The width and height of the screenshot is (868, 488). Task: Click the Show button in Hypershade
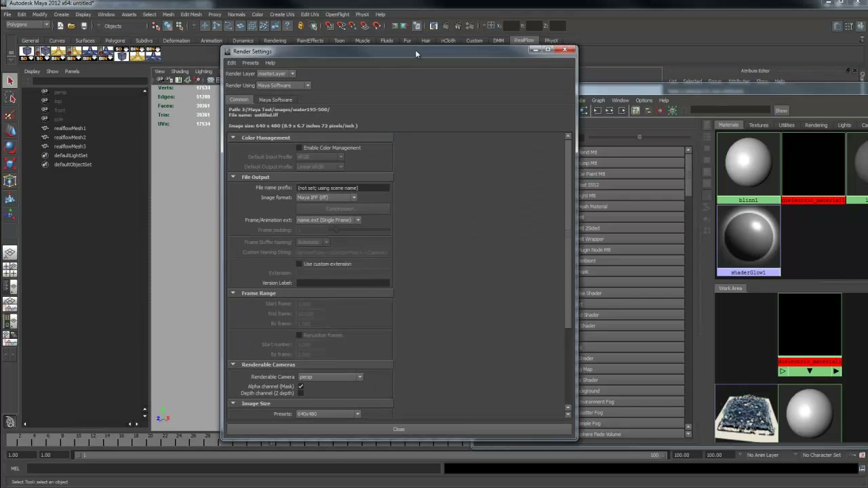pyautogui.click(x=781, y=110)
